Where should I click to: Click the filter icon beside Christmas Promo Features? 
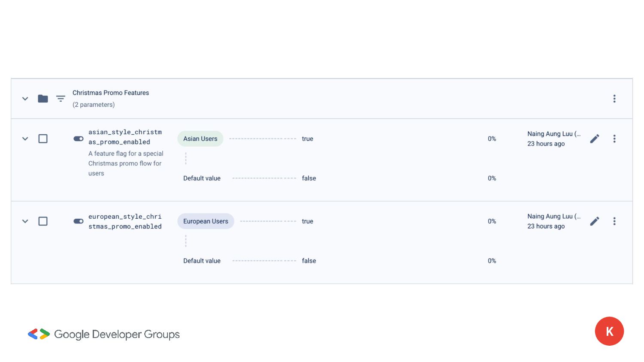61,99
